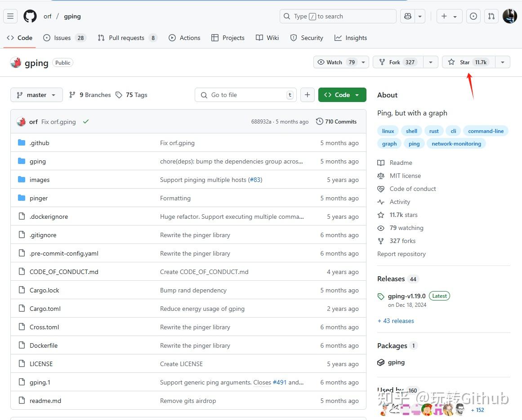The image size is (522, 420).
Task: Open the Watch notifications dropdown
Action: tap(341, 62)
